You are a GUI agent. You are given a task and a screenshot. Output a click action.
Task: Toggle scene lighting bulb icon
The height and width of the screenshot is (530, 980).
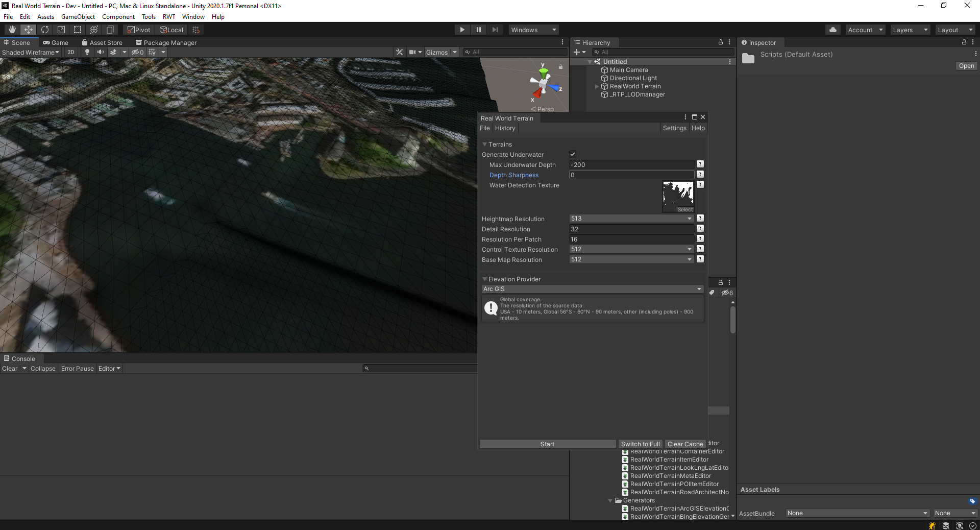87,52
